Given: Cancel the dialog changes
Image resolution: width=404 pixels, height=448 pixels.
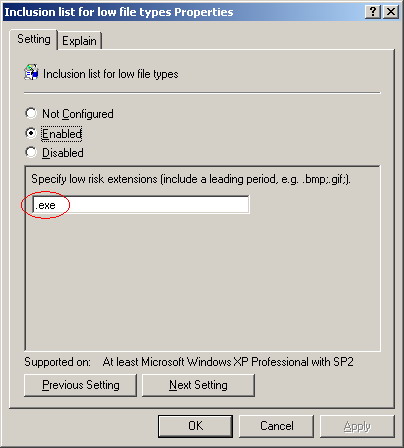Looking at the screenshot, I should (276, 426).
